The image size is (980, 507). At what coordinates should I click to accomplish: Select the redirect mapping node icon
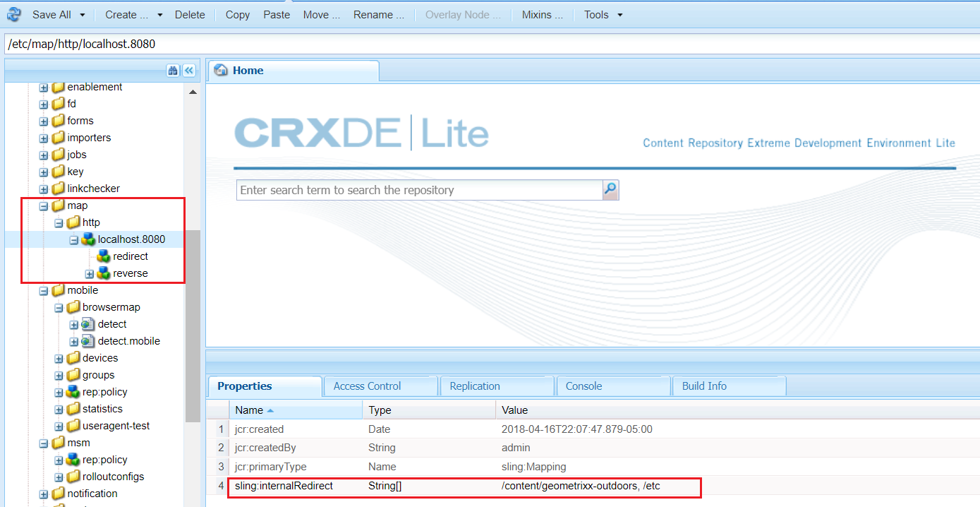104,256
